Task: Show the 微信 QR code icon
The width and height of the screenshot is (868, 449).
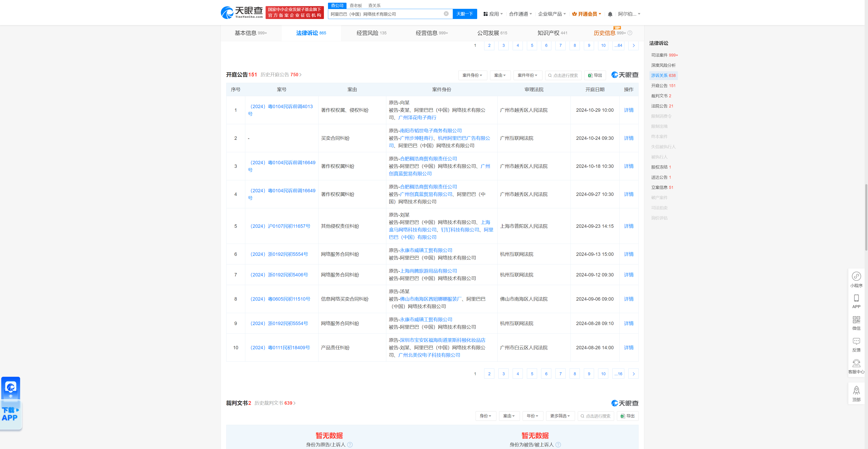Action: point(856,323)
